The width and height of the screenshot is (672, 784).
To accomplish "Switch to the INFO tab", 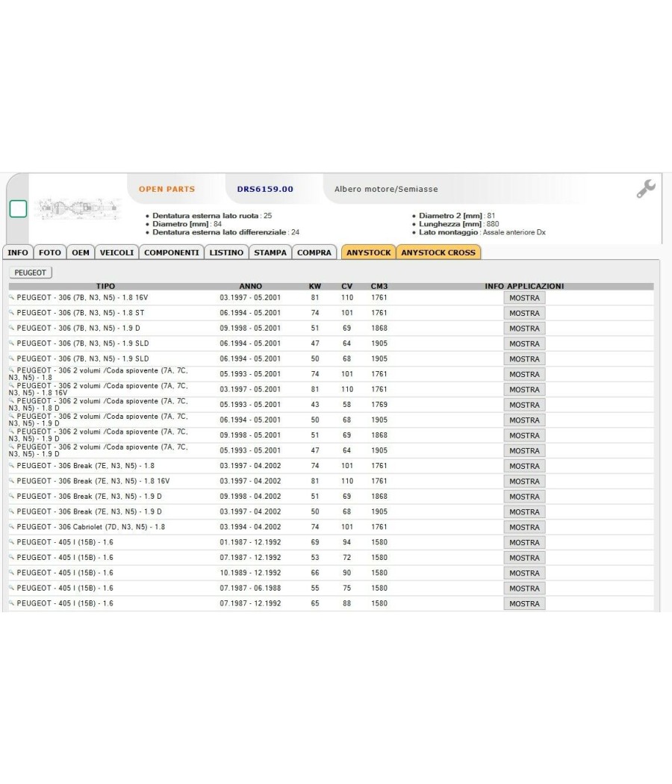I will [x=18, y=252].
